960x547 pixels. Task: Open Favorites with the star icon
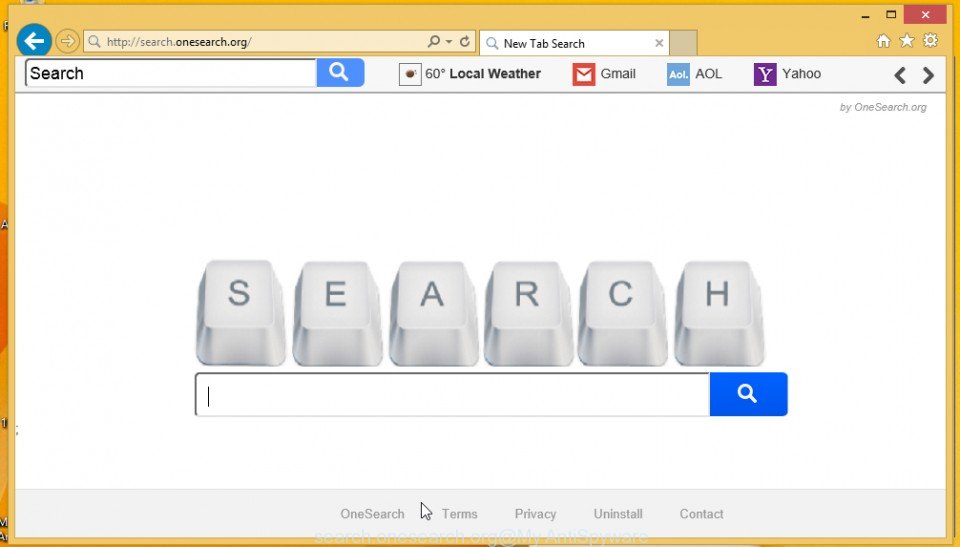(907, 41)
